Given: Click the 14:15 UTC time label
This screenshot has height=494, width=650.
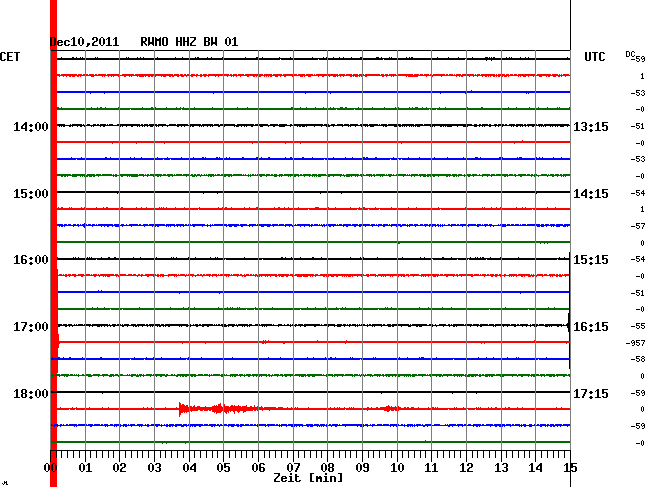Looking at the screenshot, I should click(591, 194).
